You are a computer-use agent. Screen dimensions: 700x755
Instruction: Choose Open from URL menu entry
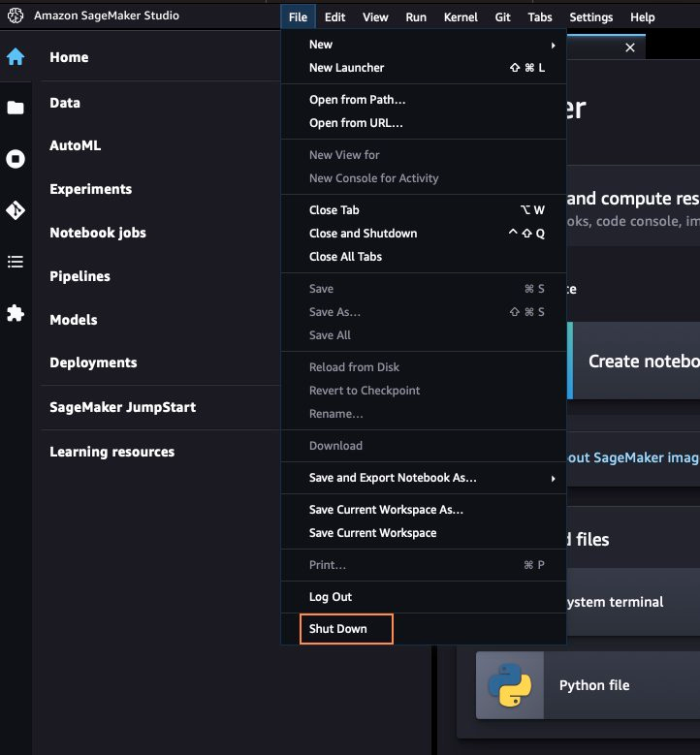tap(424, 123)
